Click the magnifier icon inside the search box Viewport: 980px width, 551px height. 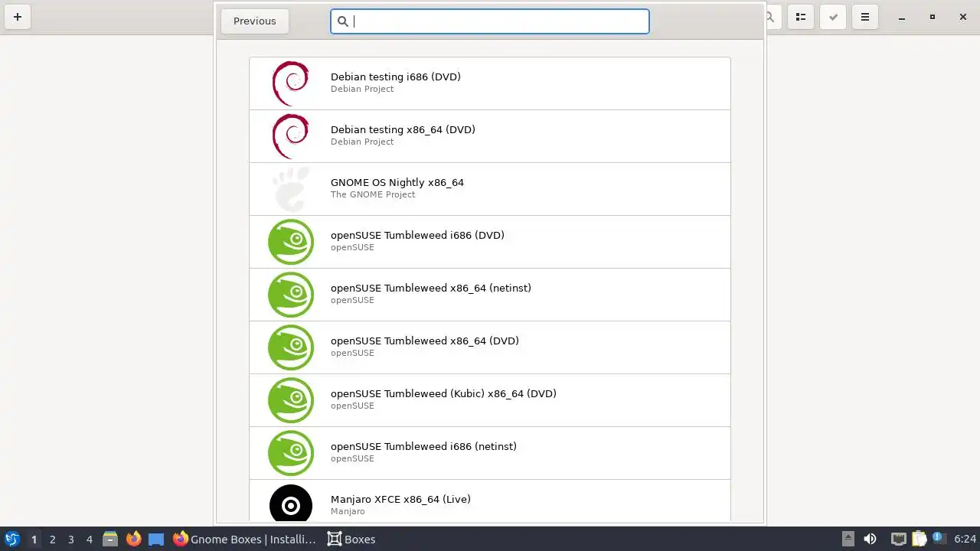[343, 21]
